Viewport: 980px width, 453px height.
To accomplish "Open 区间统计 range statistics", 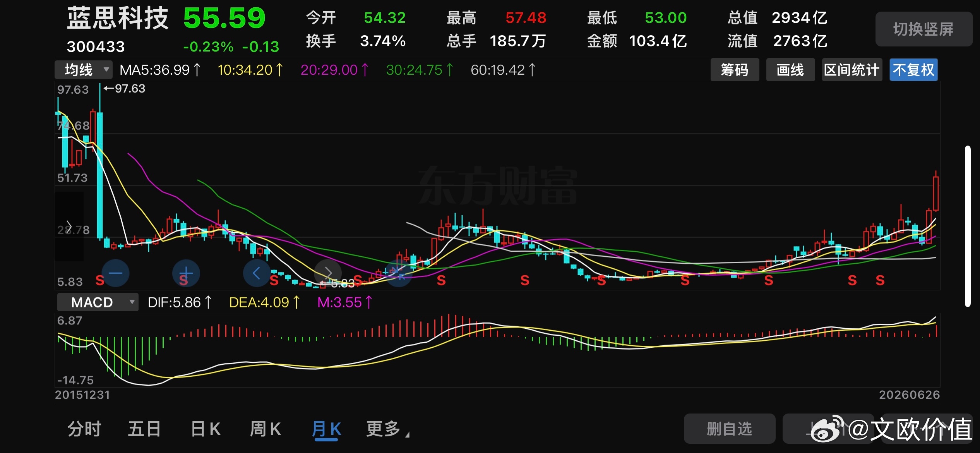I will click(852, 70).
